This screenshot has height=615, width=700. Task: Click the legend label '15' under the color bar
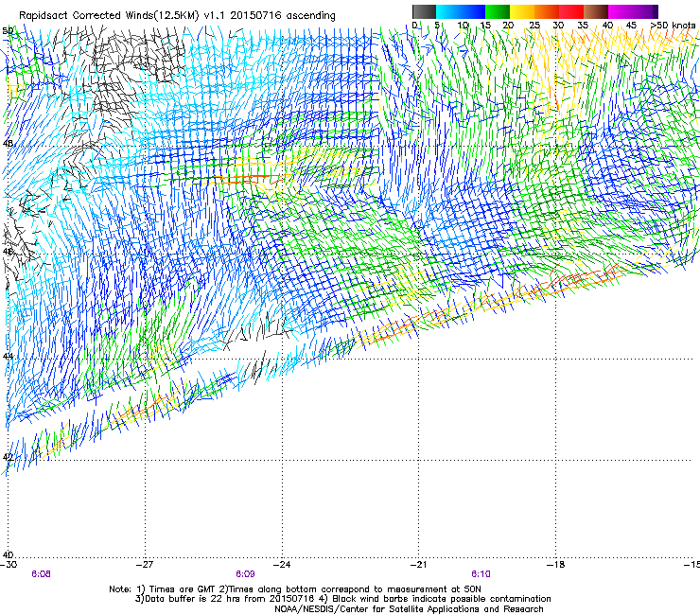point(485,26)
